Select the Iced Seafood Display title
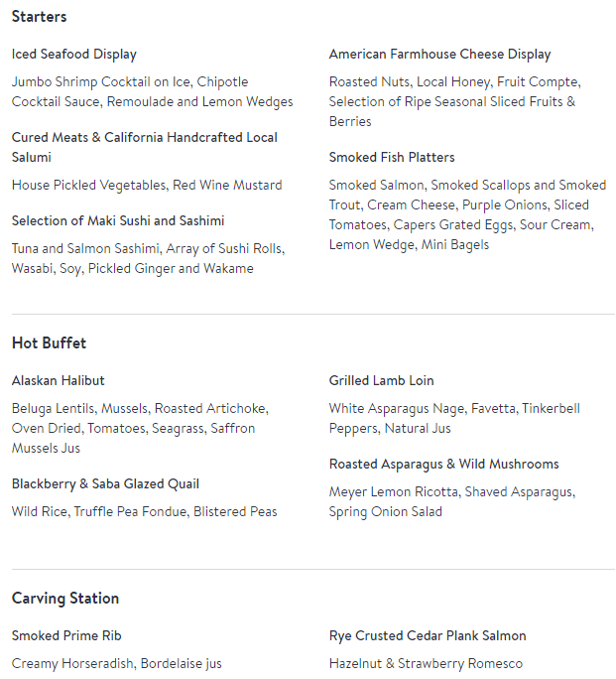616x679 pixels. (x=74, y=55)
